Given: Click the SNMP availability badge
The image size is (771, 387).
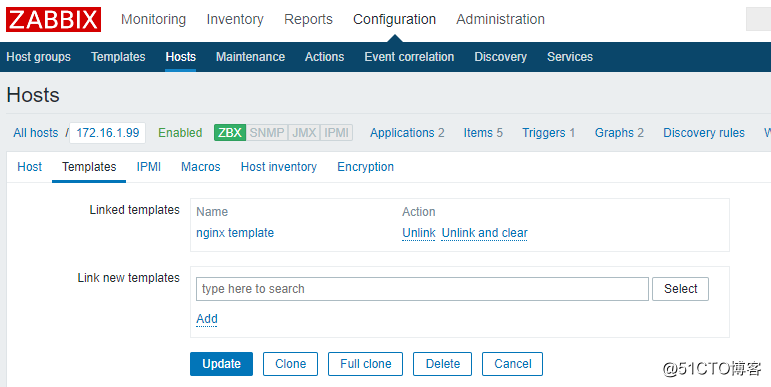Looking at the screenshot, I should coord(267,133).
